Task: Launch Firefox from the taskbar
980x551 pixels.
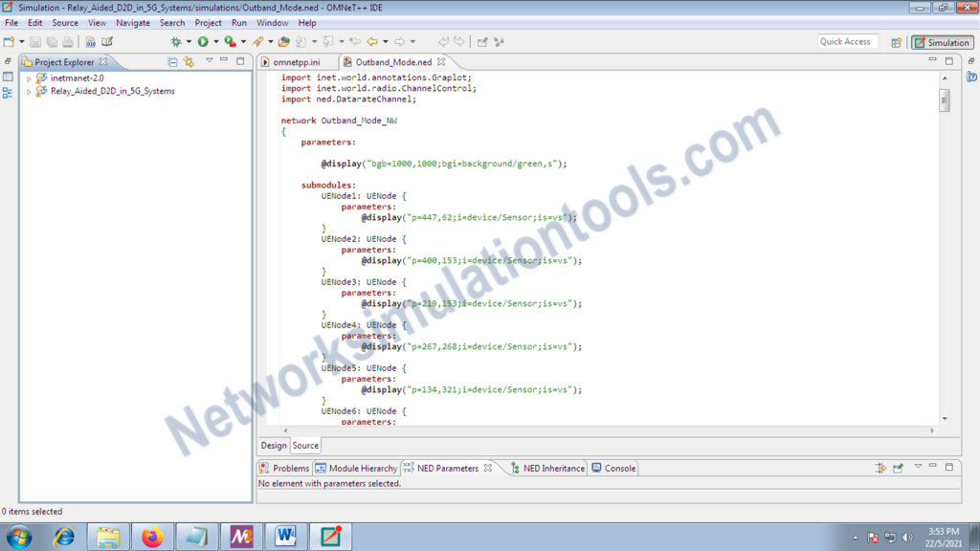Action: pyautogui.click(x=152, y=537)
